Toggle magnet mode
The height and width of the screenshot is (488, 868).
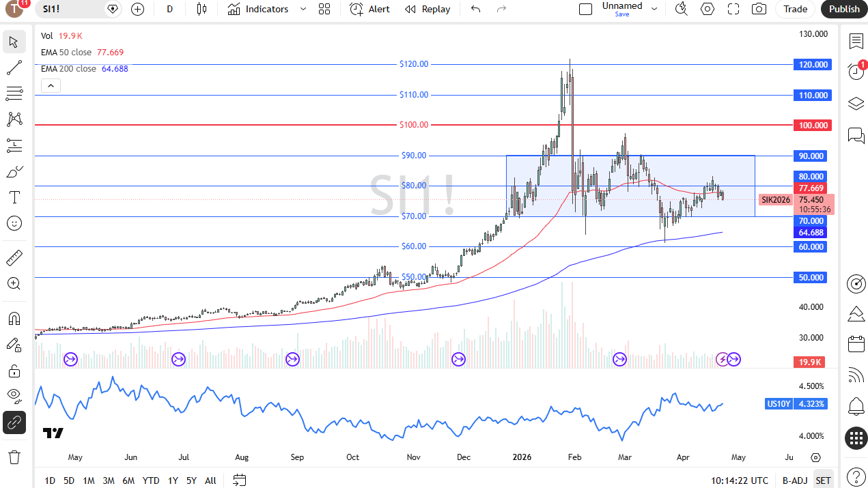pos(14,319)
